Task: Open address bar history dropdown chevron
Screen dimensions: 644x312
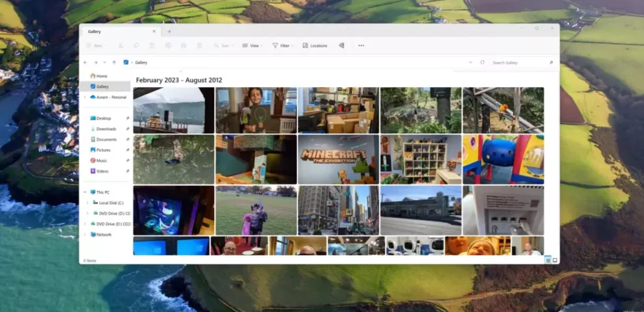Action: 470,63
